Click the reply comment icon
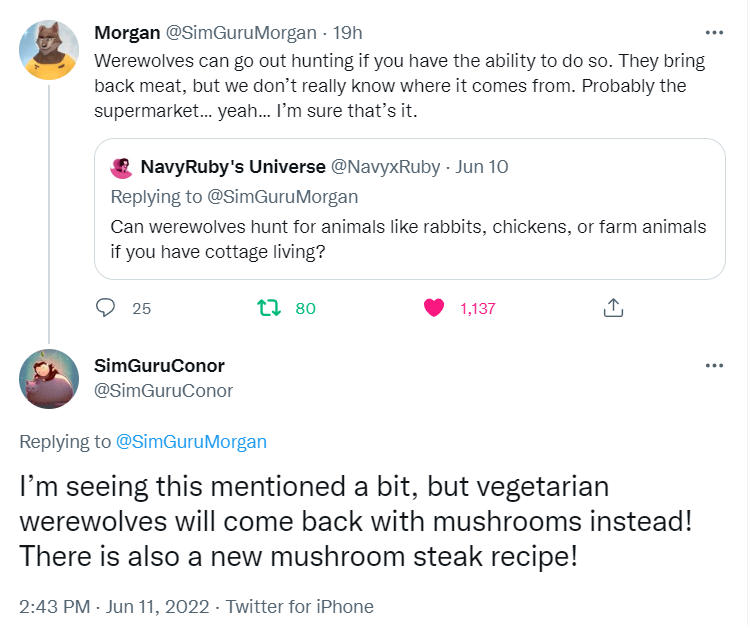 coord(106,308)
